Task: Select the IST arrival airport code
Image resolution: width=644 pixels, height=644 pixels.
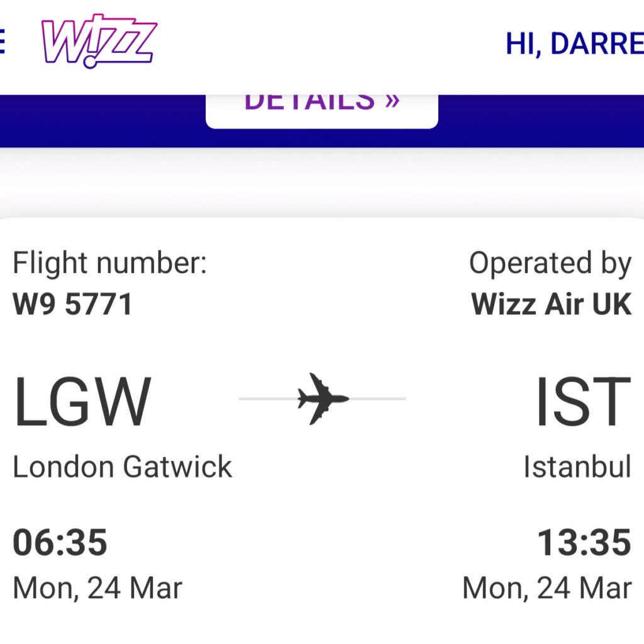Action: pyautogui.click(x=582, y=401)
